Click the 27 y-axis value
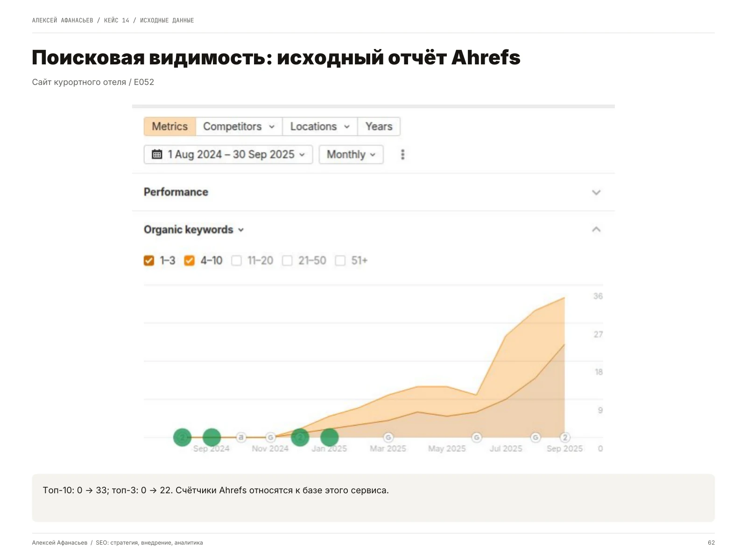Viewport: 747px width, 560px height. 598,335
